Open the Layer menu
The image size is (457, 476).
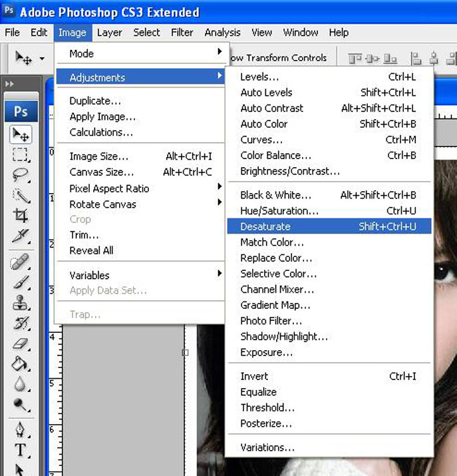109,32
